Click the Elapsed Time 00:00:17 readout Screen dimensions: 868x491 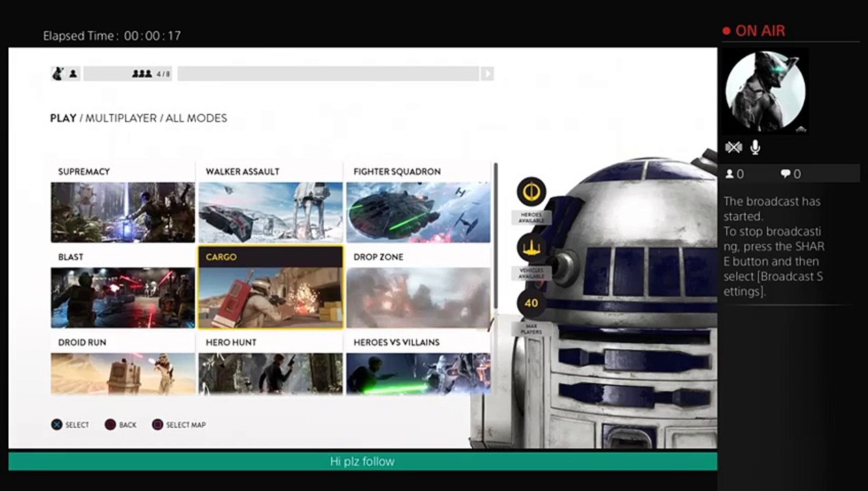coord(112,35)
